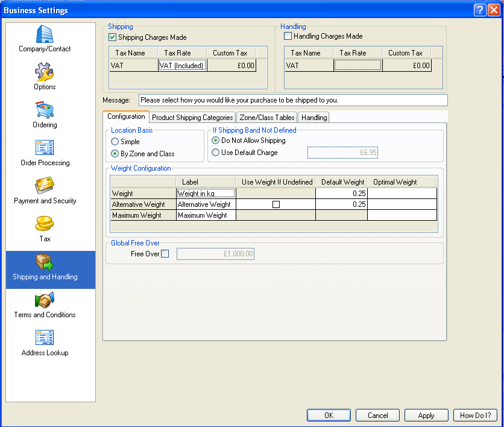Image resolution: width=504 pixels, height=427 pixels.
Task: Click the shipping Message text field
Action: click(x=293, y=100)
